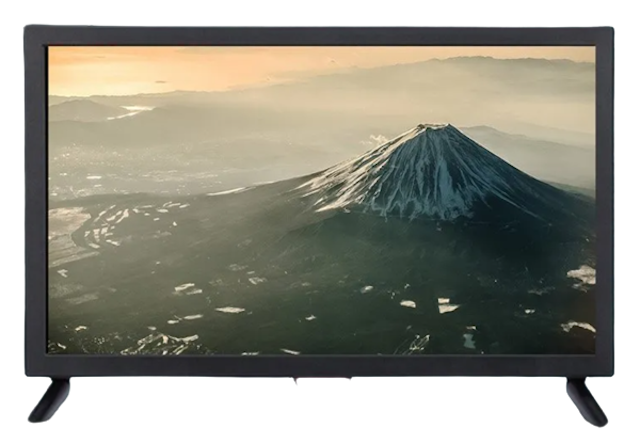Click the Mount Fuji picture on the TV screen
Screen dimensions: 640x444
pos(322,200)
